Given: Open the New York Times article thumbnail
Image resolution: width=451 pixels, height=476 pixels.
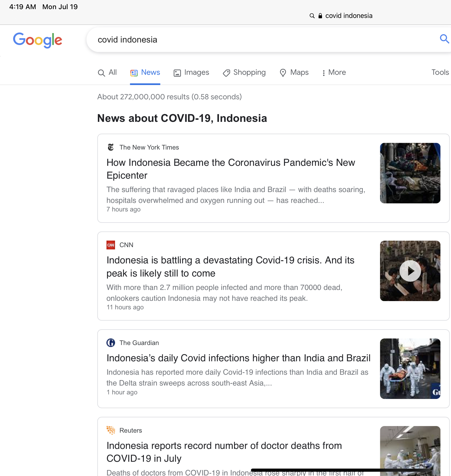Looking at the screenshot, I should point(410,173).
